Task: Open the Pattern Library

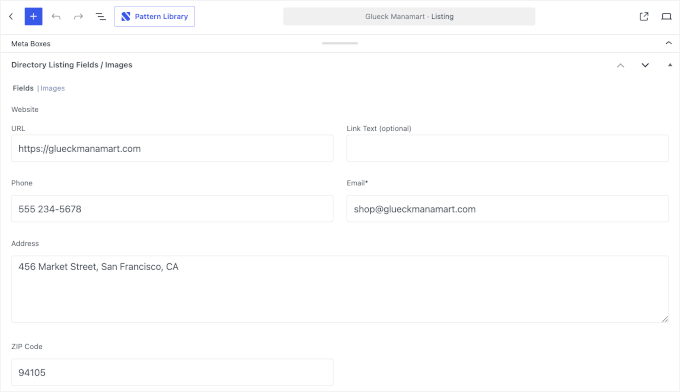Action: [x=154, y=16]
